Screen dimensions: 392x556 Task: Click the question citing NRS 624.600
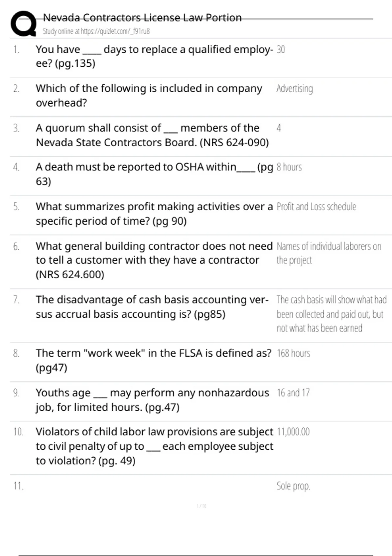(x=154, y=260)
